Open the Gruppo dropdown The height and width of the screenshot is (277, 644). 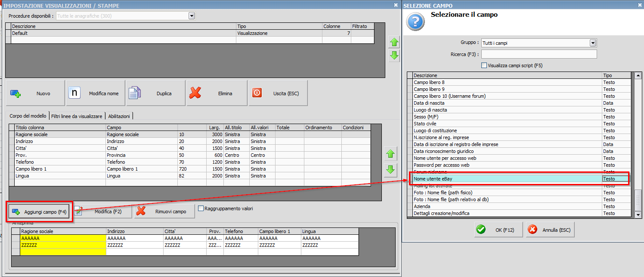pos(593,43)
